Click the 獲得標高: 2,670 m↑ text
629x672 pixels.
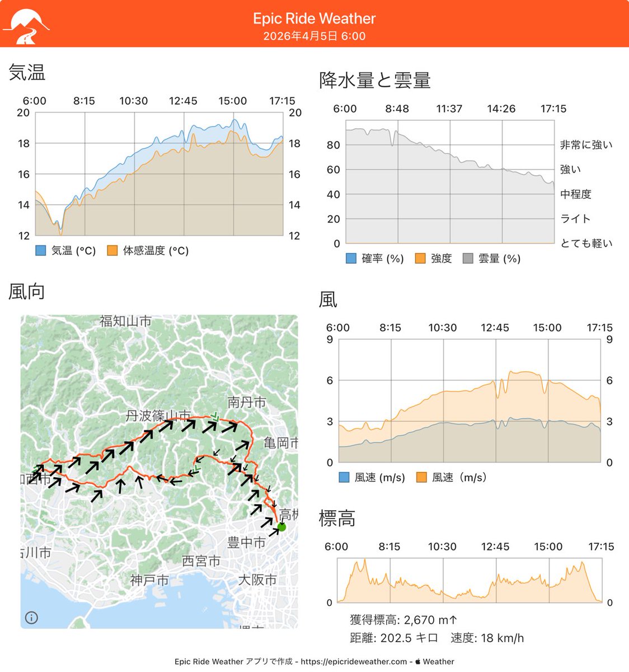tap(403, 620)
